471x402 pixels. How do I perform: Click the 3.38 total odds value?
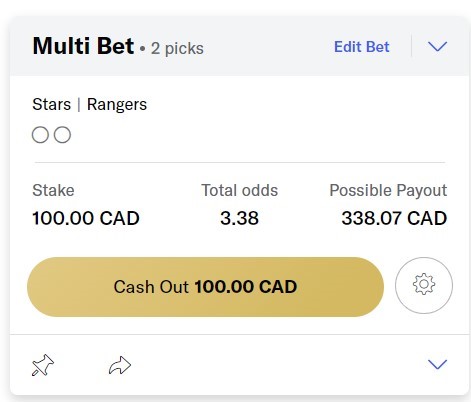click(x=239, y=218)
